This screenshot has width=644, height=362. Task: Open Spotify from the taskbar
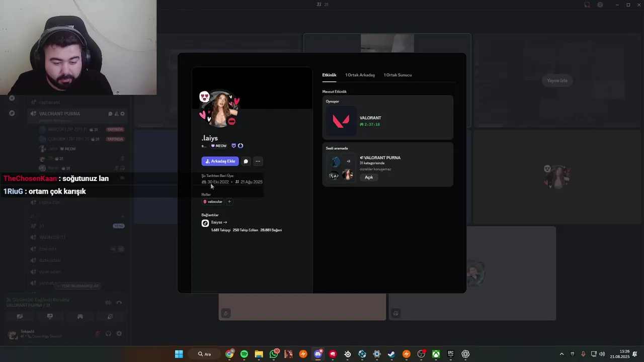click(244, 354)
